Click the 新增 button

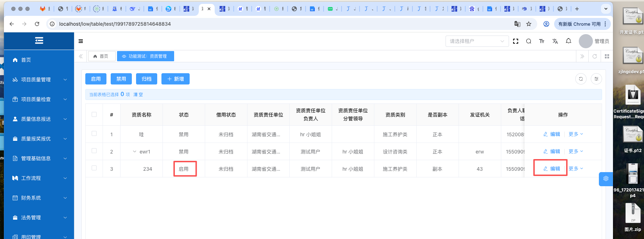(x=176, y=79)
